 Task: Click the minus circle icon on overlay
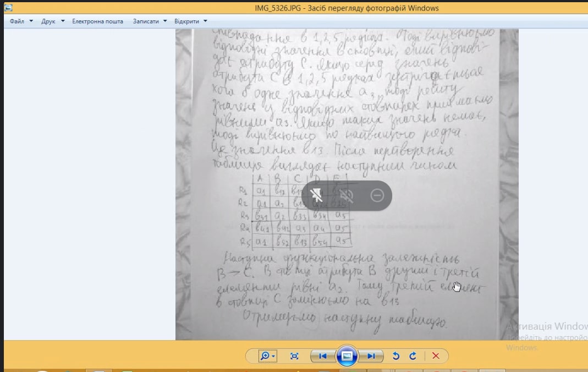point(377,195)
